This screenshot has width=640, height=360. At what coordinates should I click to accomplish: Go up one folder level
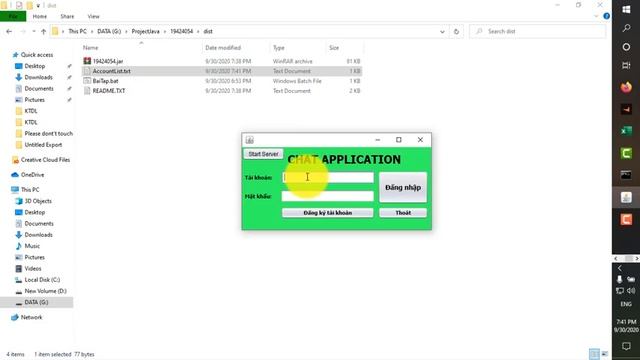(x=43, y=31)
